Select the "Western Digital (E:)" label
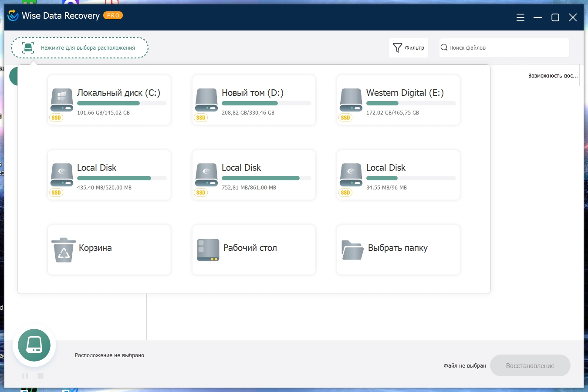Screen dimensions: 588x392 (x=405, y=93)
